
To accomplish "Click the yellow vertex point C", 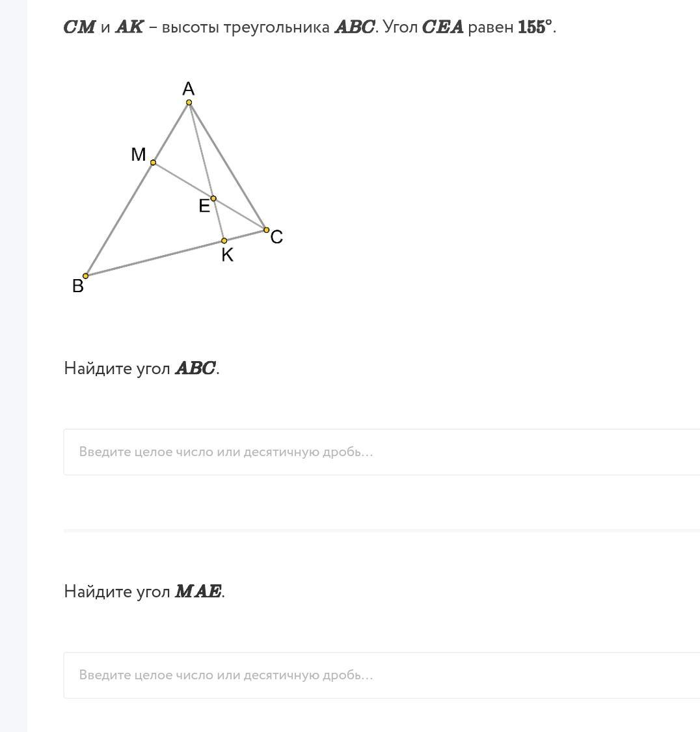I will click(x=266, y=230).
